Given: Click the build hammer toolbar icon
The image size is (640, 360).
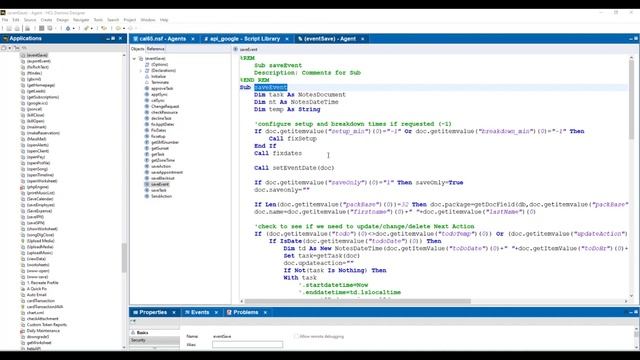Looking at the screenshot, I should click(87, 28).
